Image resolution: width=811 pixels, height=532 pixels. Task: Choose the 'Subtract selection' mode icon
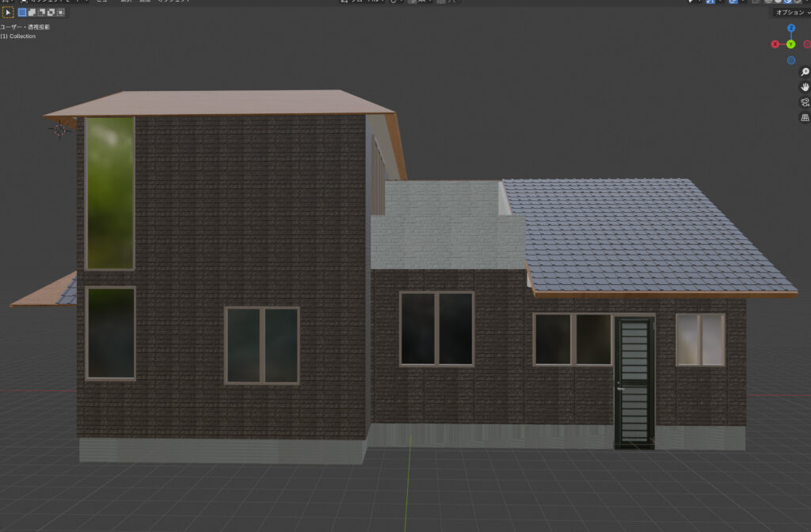(41, 13)
